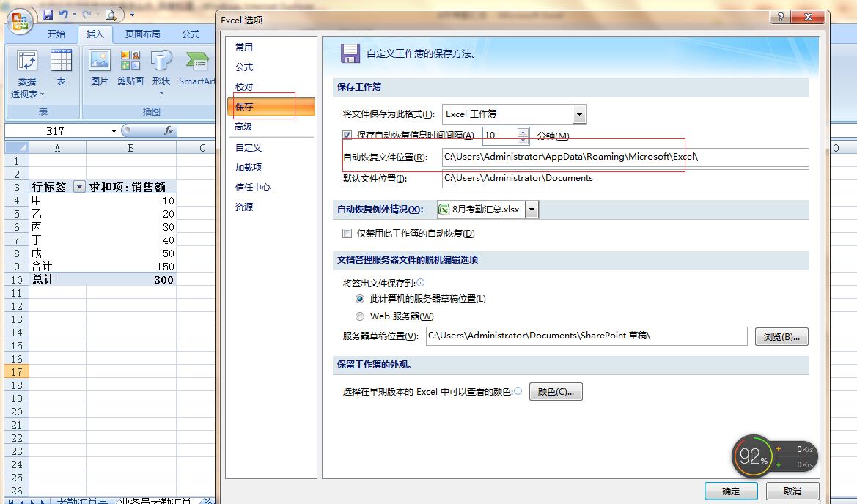The width and height of the screenshot is (857, 504).
Task: Insert a Picture (图片) icon
Action: tap(100, 60)
